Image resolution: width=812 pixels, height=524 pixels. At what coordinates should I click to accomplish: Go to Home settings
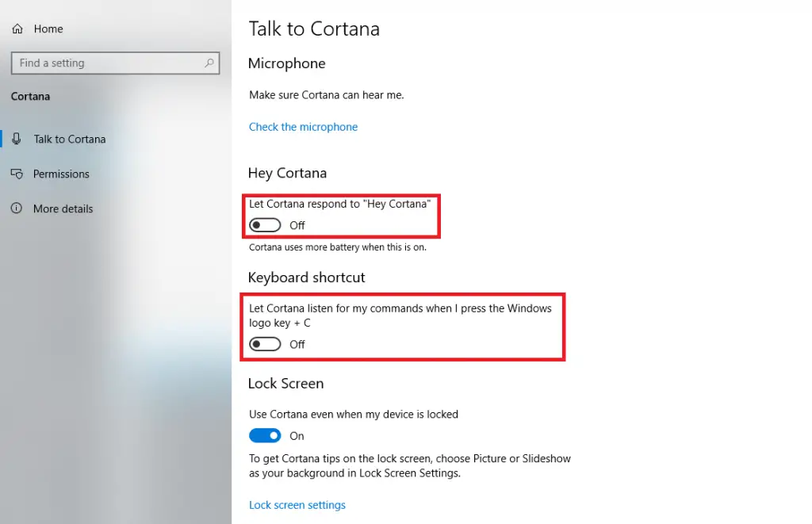(48, 29)
